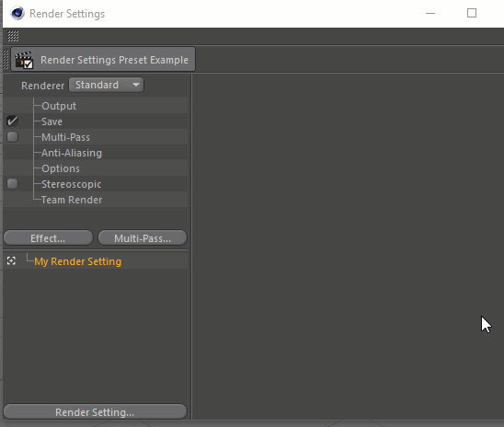Image resolution: width=504 pixels, height=427 pixels.
Task: Click the Cinema 4D logo icon in title bar
Action: point(17,14)
